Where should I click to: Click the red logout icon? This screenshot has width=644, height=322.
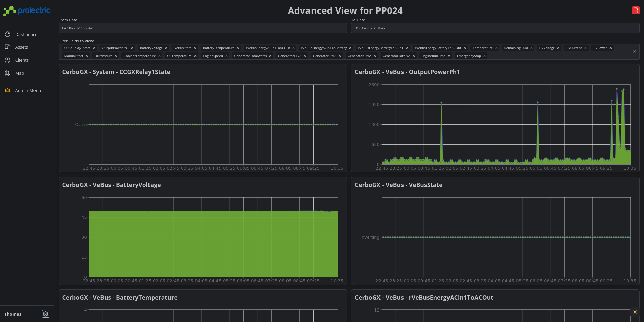click(636, 10)
